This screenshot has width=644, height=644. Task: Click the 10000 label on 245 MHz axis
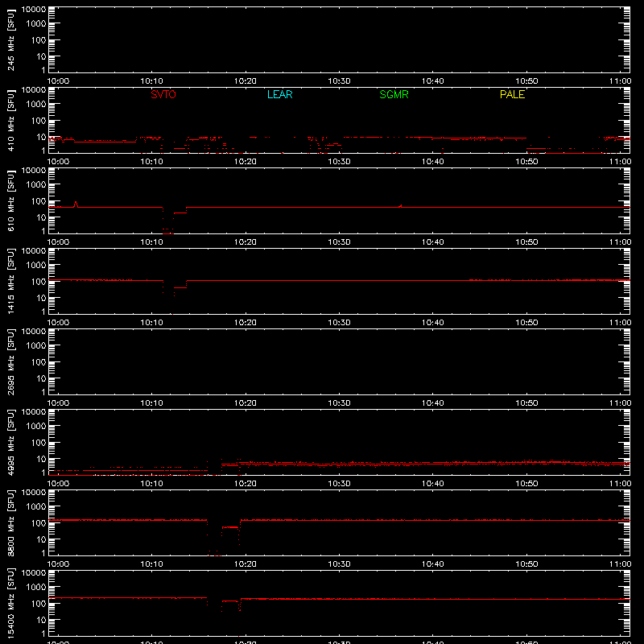coord(34,9)
